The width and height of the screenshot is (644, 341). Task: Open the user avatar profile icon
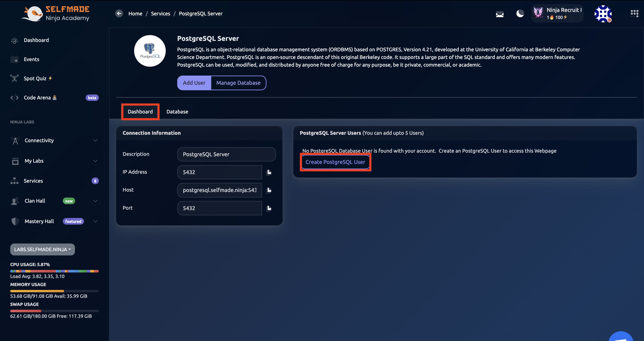[x=603, y=14]
